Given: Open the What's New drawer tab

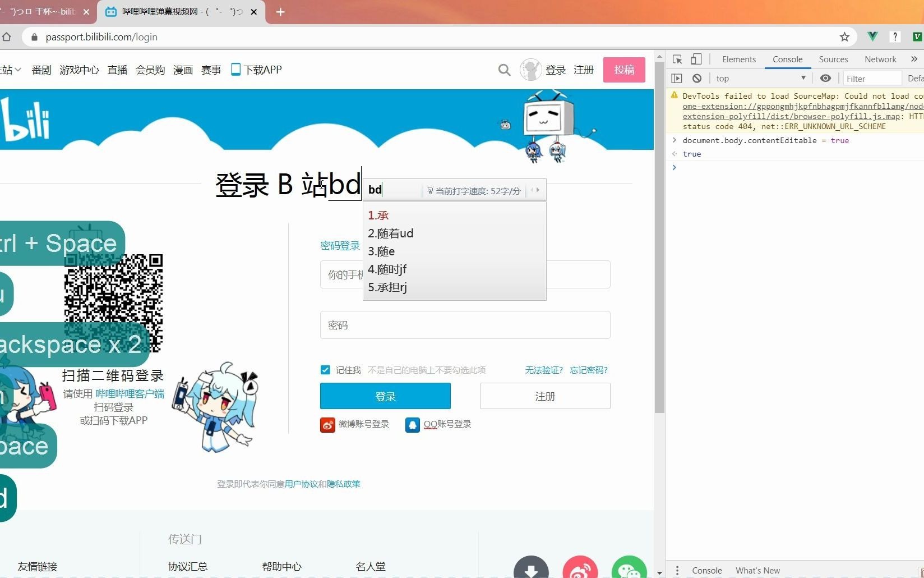Looking at the screenshot, I should tap(757, 570).
